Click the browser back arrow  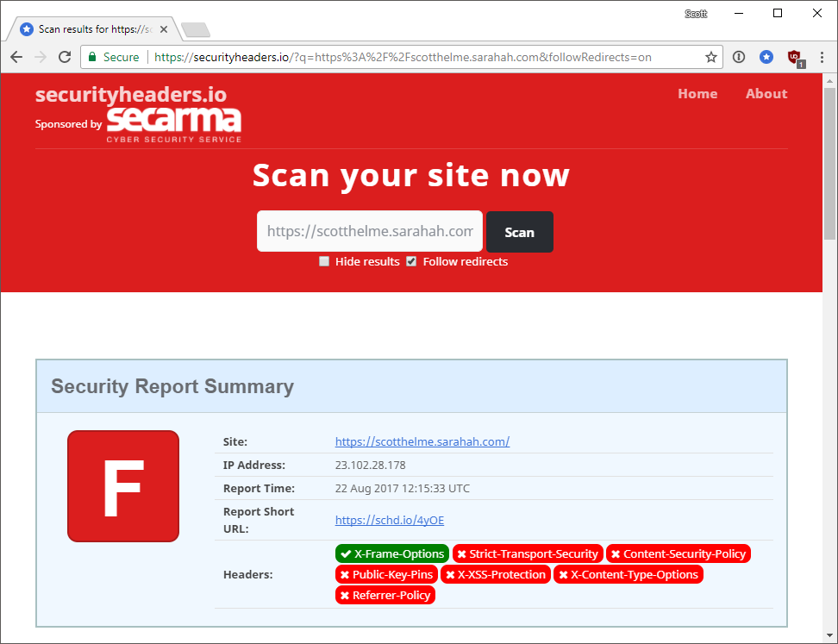click(16, 57)
